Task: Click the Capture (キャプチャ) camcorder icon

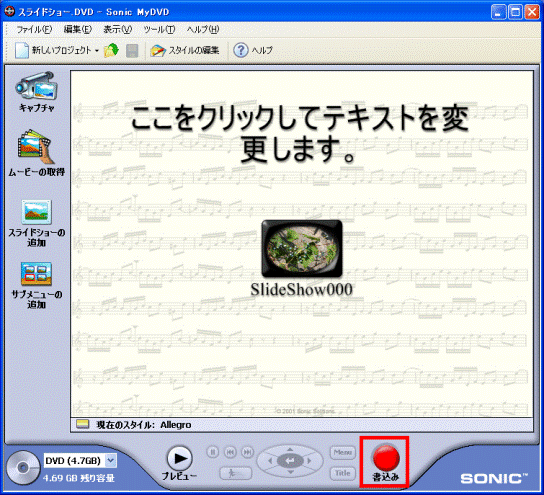Action: (36, 86)
